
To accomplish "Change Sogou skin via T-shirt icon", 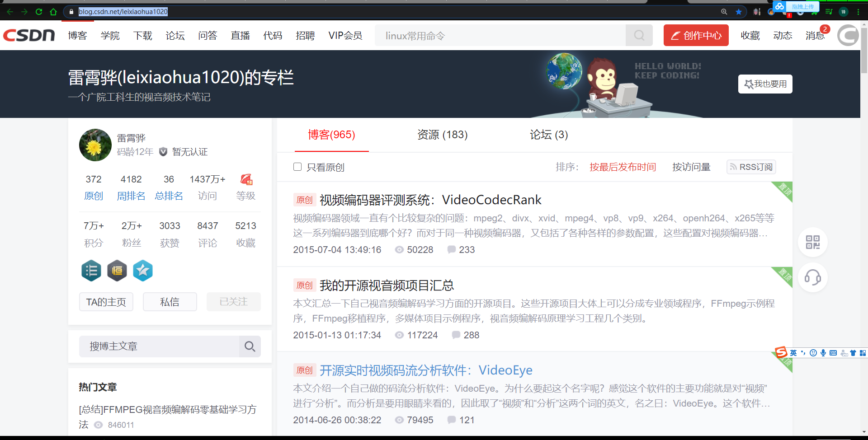I will click(854, 353).
